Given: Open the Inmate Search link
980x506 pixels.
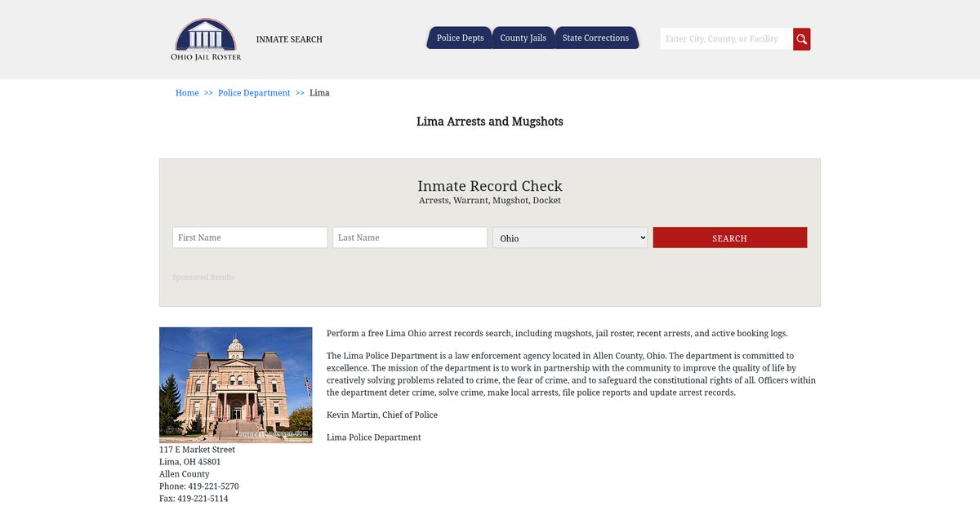Looking at the screenshot, I should coord(289,39).
